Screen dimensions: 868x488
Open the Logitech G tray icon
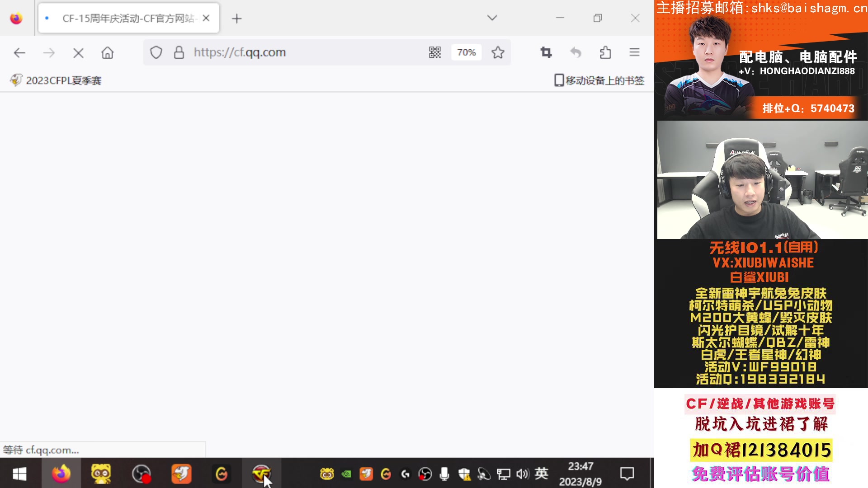[x=406, y=474]
